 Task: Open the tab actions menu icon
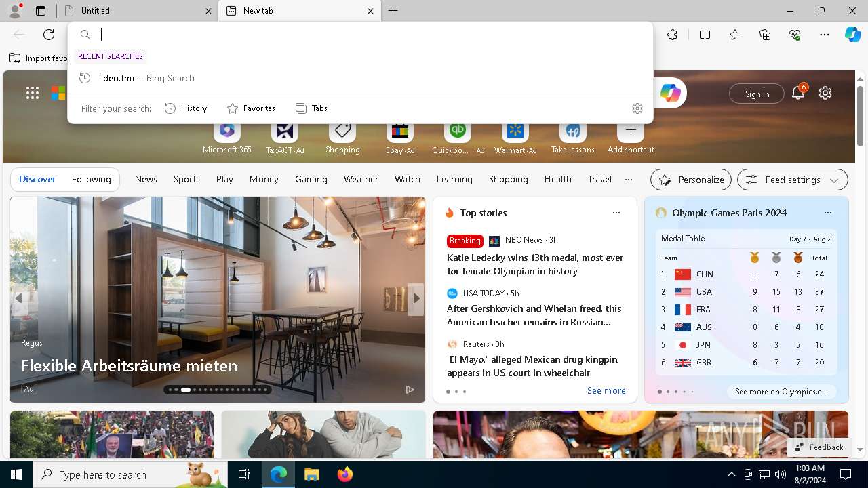pyautogui.click(x=41, y=11)
